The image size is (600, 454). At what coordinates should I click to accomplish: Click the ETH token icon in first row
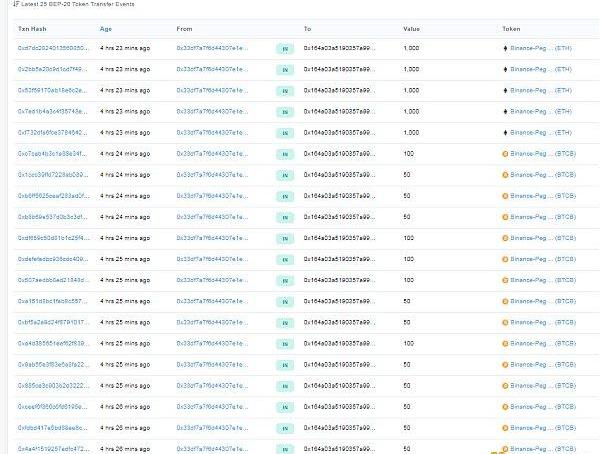pyautogui.click(x=504, y=48)
